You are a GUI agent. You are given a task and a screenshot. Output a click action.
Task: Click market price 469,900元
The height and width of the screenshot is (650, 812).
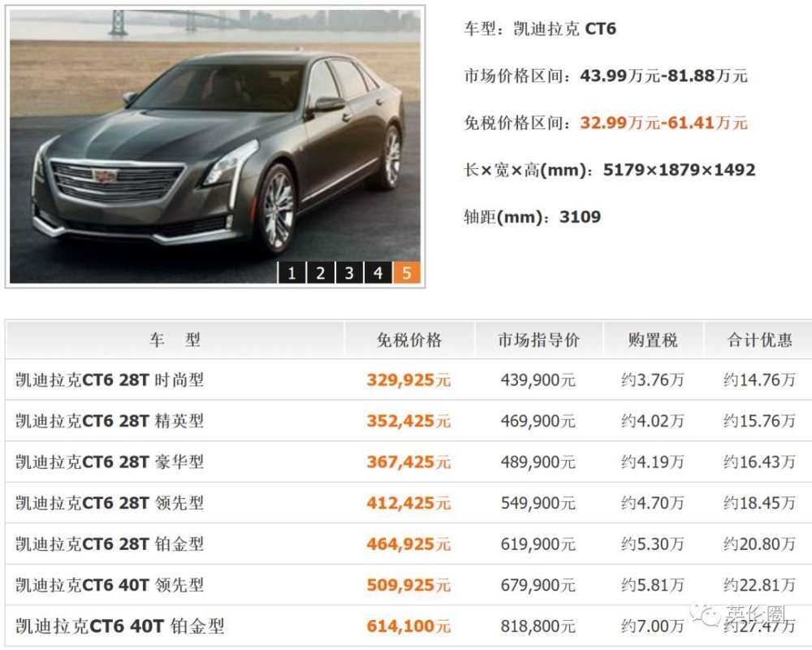[538, 421]
